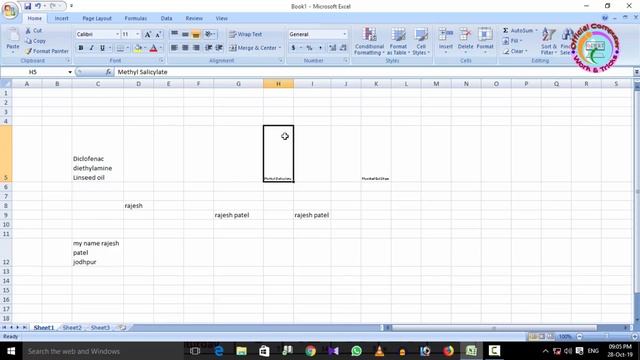Apply the accounting dollar format
Image resolution: width=640 pixels, height=360 pixels.
[293, 48]
